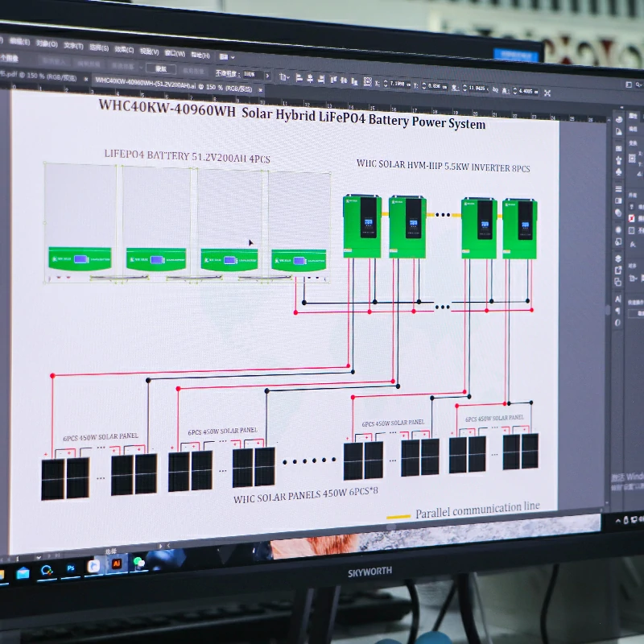Open the 视图(V) menu
This screenshot has width=644, height=644.
tap(149, 52)
